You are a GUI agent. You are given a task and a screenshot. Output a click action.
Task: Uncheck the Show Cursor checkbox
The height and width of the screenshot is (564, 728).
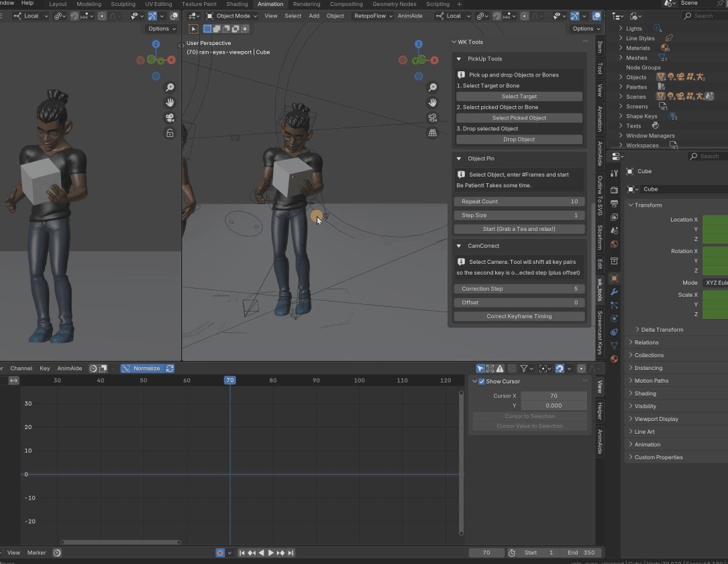click(x=481, y=381)
